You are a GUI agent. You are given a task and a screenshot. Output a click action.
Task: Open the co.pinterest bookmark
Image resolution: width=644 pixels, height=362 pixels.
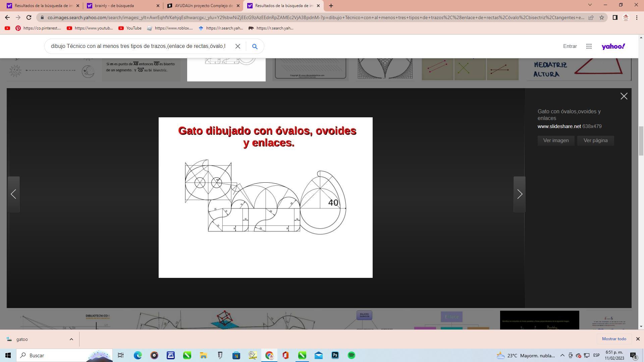click(x=39, y=28)
